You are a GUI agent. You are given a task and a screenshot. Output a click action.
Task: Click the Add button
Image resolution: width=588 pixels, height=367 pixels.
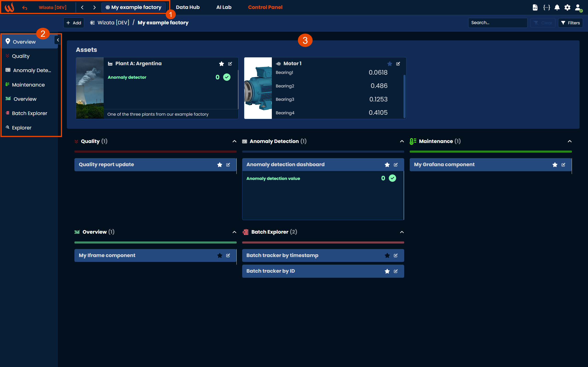click(74, 23)
